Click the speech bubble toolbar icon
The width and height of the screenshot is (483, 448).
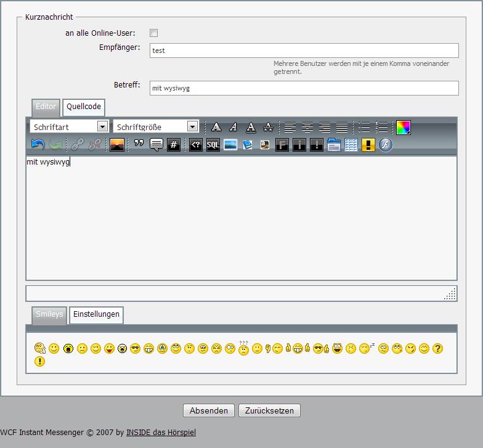156,144
